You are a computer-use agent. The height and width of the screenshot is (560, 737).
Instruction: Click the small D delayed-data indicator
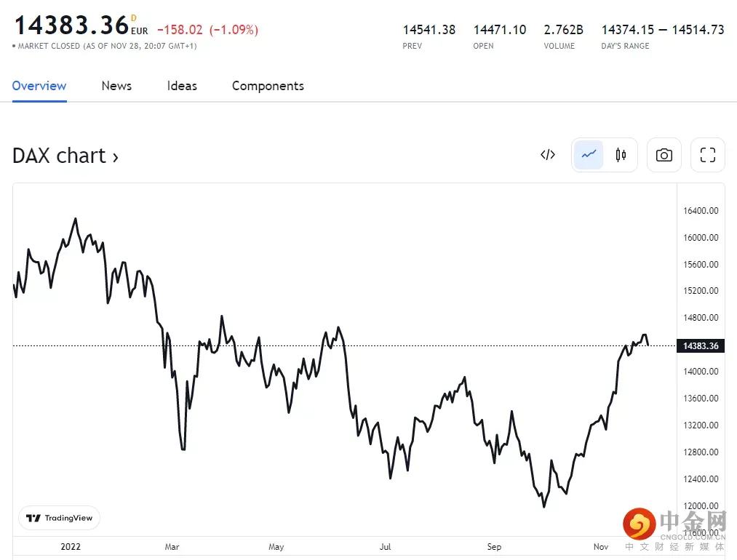coord(134,17)
